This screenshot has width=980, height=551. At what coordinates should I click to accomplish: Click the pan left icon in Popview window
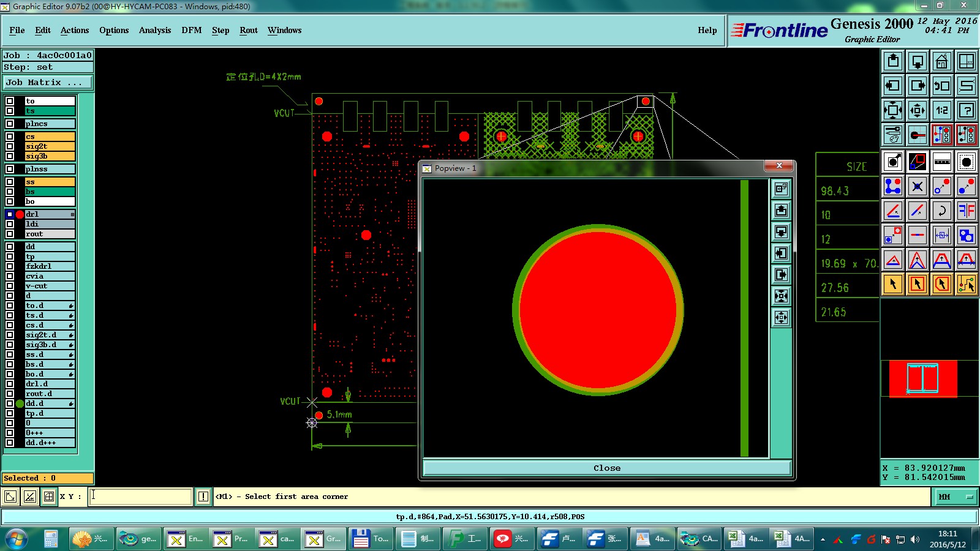pyautogui.click(x=781, y=253)
